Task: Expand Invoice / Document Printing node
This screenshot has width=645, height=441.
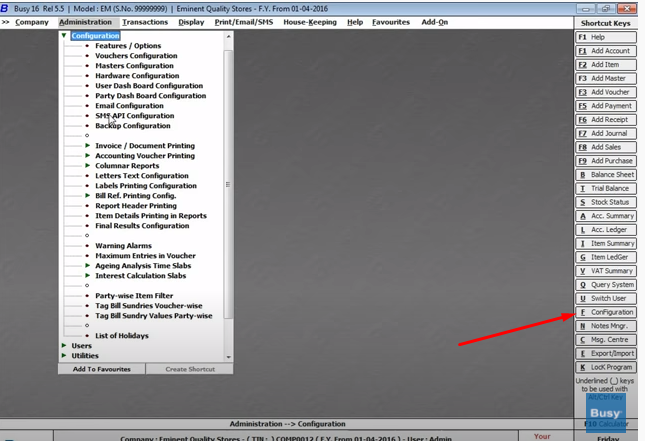Action: pyautogui.click(x=87, y=145)
